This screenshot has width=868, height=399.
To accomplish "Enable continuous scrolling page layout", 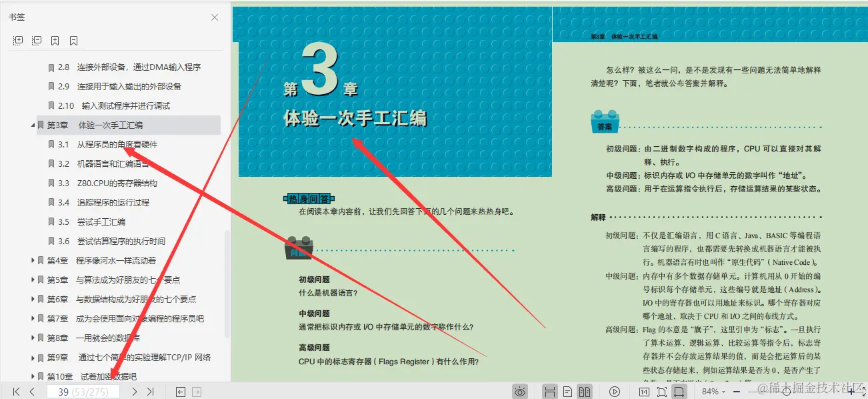I will 550,391.
